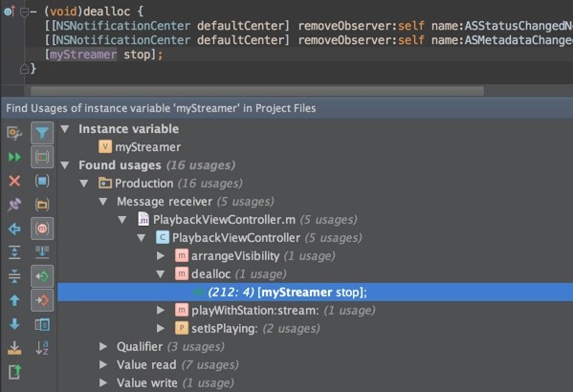Viewport: 573px width, 392px height.
Task: Click the Found usages heading
Action: (120, 165)
